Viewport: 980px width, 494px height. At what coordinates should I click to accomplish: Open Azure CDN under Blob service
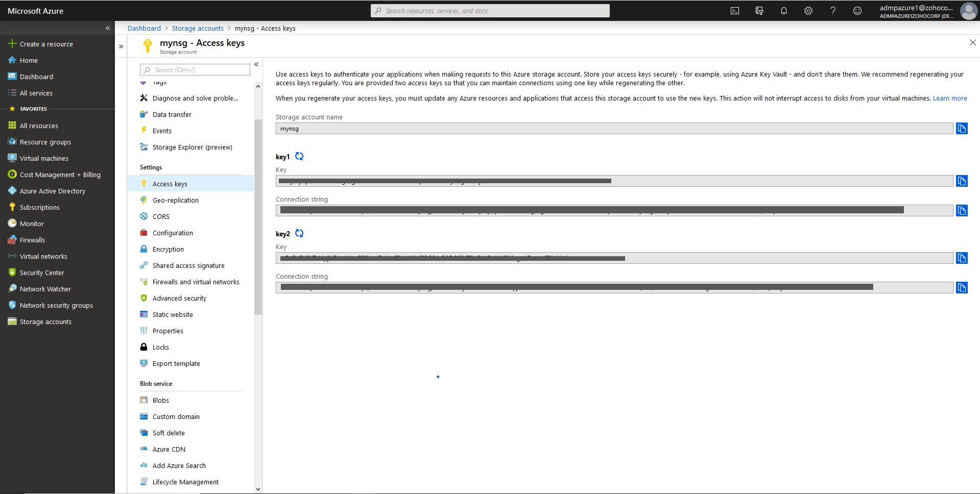pyautogui.click(x=190, y=449)
